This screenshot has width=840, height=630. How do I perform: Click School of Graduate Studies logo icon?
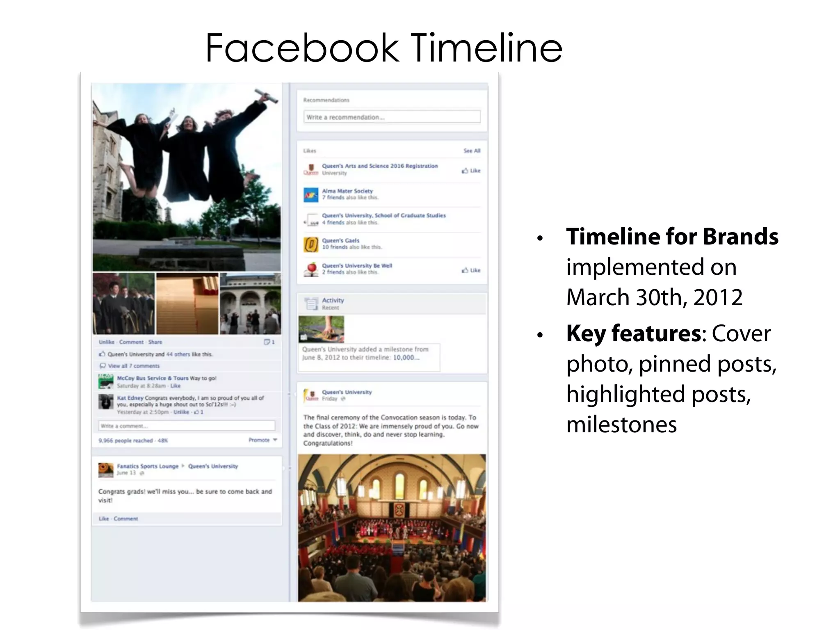pos(311,219)
